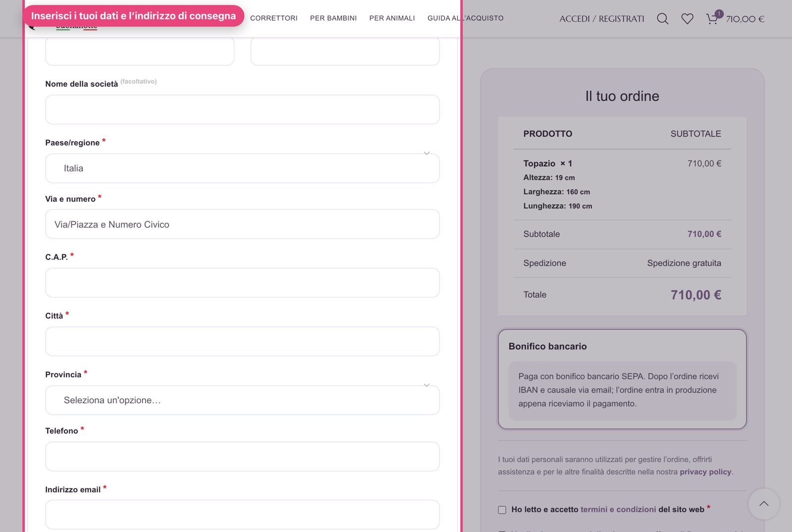Click the Totale amount 710,00 €
The height and width of the screenshot is (532, 792).
coord(695,295)
